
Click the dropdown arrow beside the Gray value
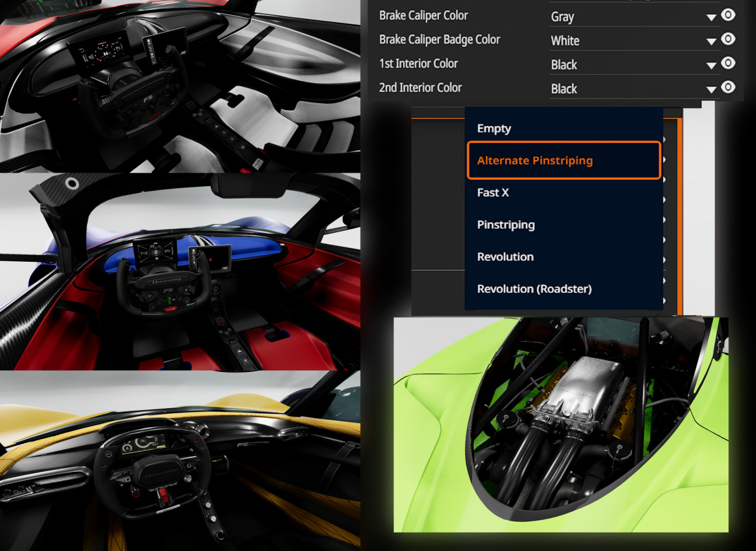711,17
